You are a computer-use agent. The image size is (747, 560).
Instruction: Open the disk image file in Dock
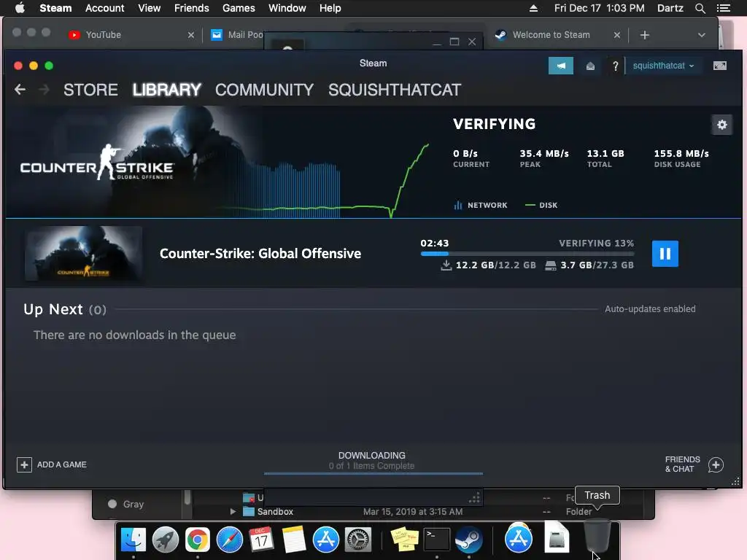557,539
